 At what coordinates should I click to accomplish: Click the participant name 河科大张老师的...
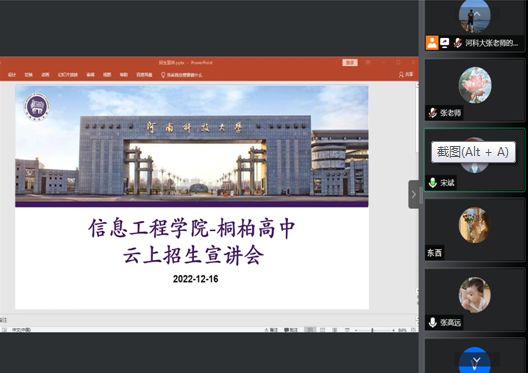click(x=492, y=43)
